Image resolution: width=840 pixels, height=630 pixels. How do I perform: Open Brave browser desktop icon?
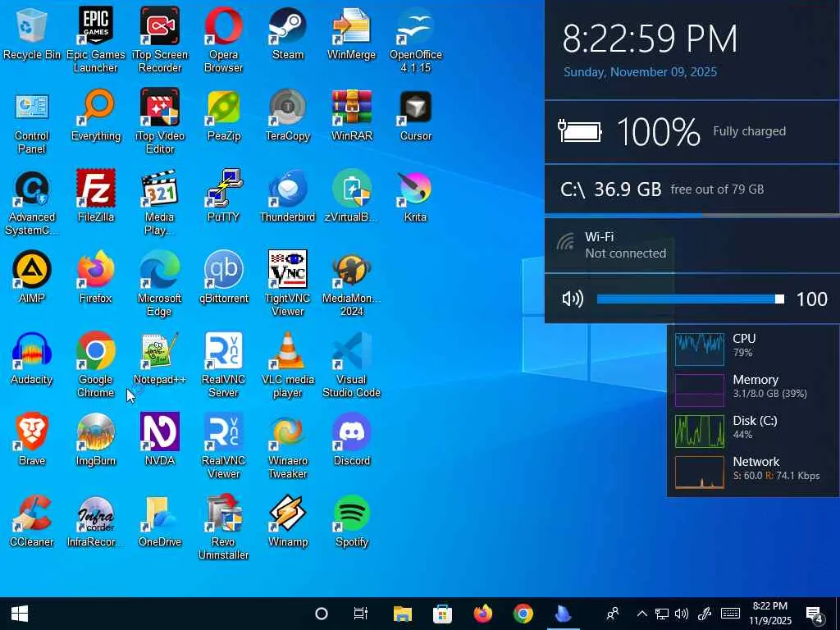(32, 441)
